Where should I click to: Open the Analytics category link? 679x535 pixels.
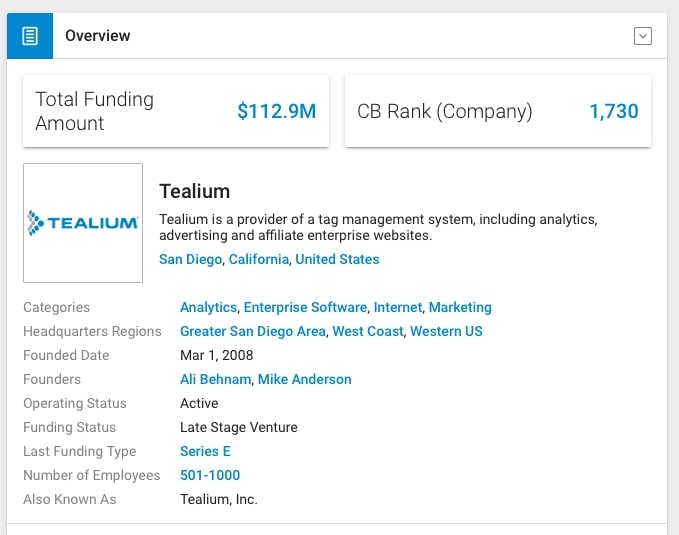[208, 307]
